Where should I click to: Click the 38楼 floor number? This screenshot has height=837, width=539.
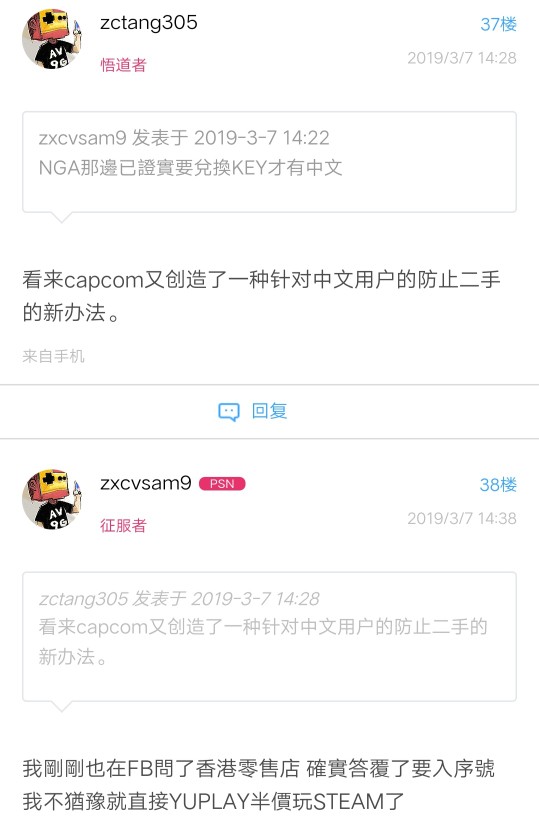click(498, 485)
